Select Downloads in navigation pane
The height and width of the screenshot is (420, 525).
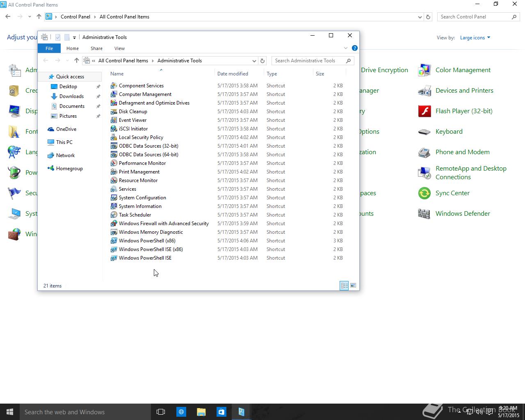click(71, 96)
